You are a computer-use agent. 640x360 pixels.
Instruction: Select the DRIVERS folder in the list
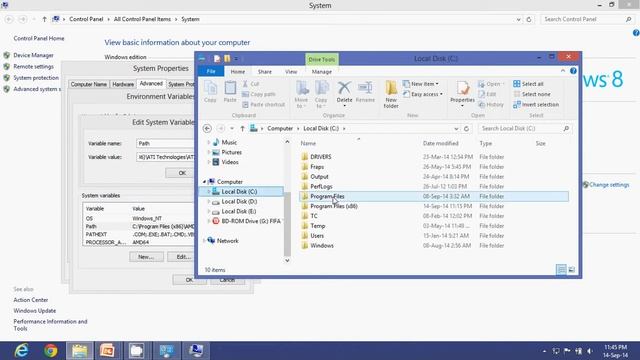pos(320,157)
